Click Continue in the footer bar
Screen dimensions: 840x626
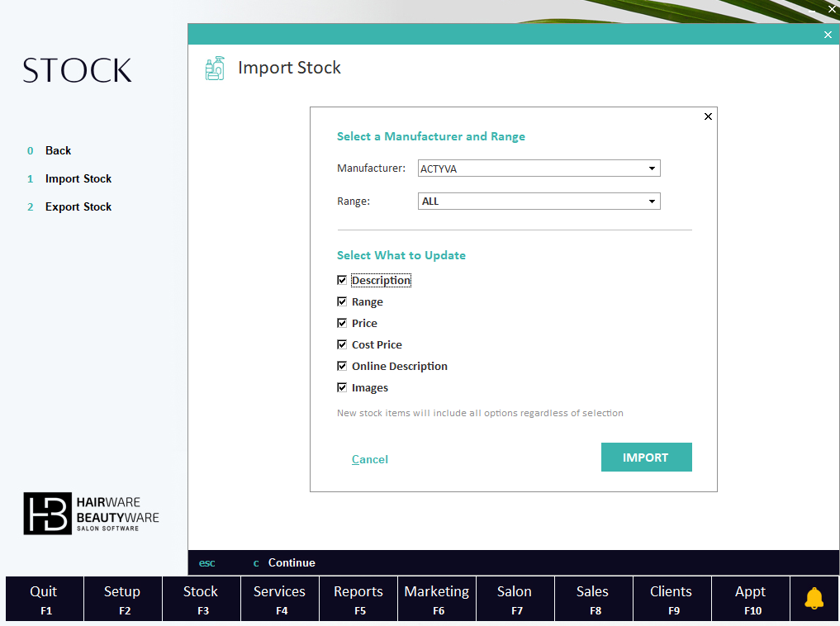click(x=291, y=563)
